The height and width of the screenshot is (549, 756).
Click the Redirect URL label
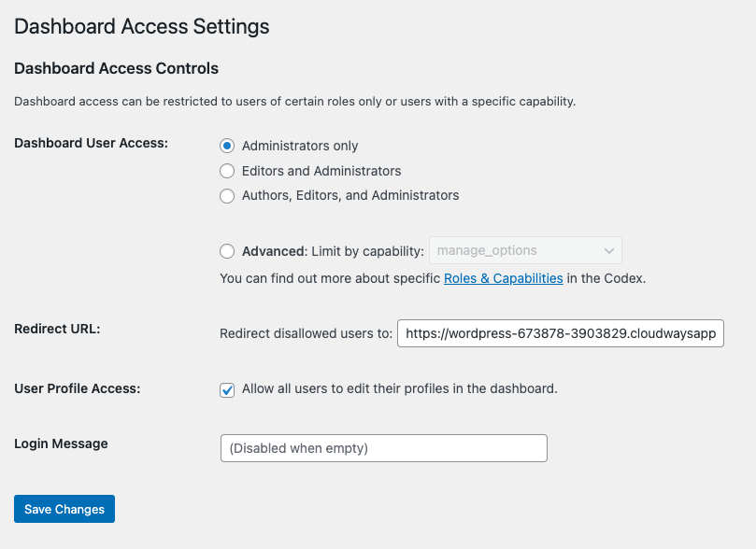coord(57,329)
